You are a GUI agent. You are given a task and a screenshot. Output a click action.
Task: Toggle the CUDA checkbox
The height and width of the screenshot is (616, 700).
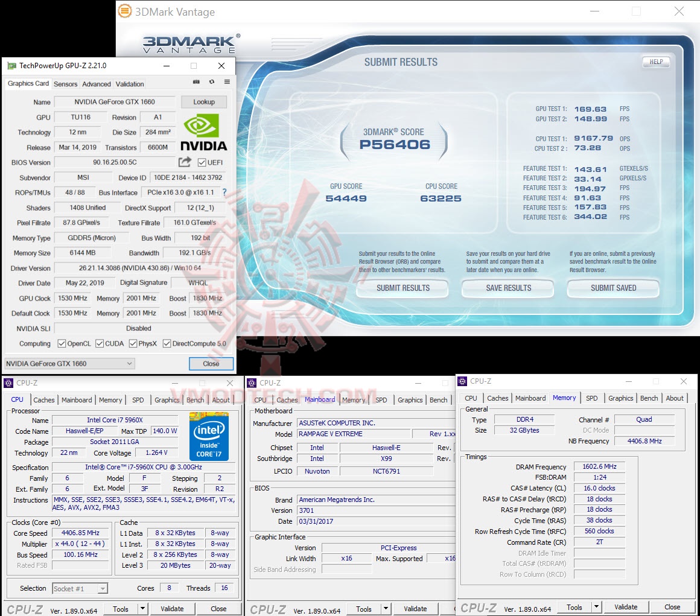point(100,343)
